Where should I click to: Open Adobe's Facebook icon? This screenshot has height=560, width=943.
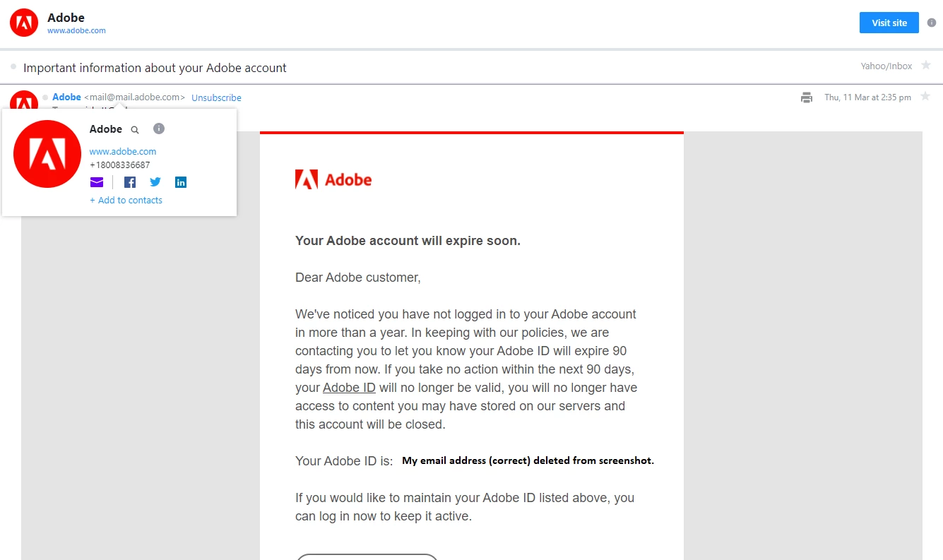click(x=130, y=182)
